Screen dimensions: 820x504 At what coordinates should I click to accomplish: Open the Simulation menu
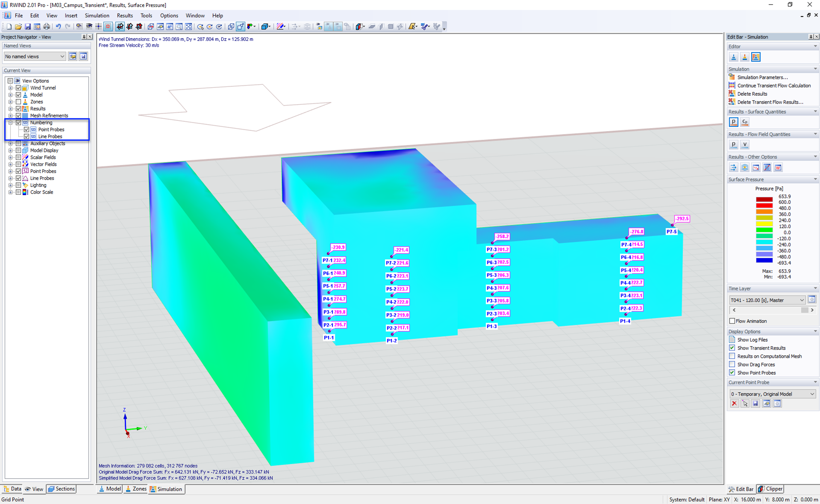tap(97, 15)
